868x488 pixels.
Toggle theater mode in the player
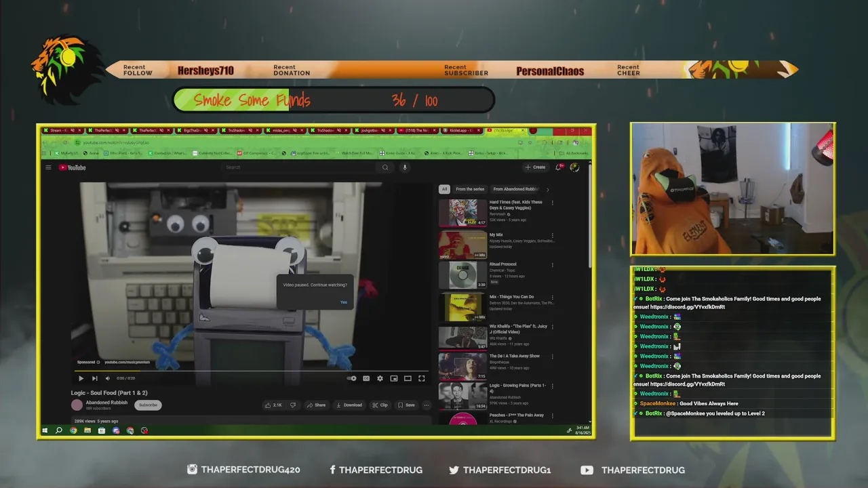408,378
